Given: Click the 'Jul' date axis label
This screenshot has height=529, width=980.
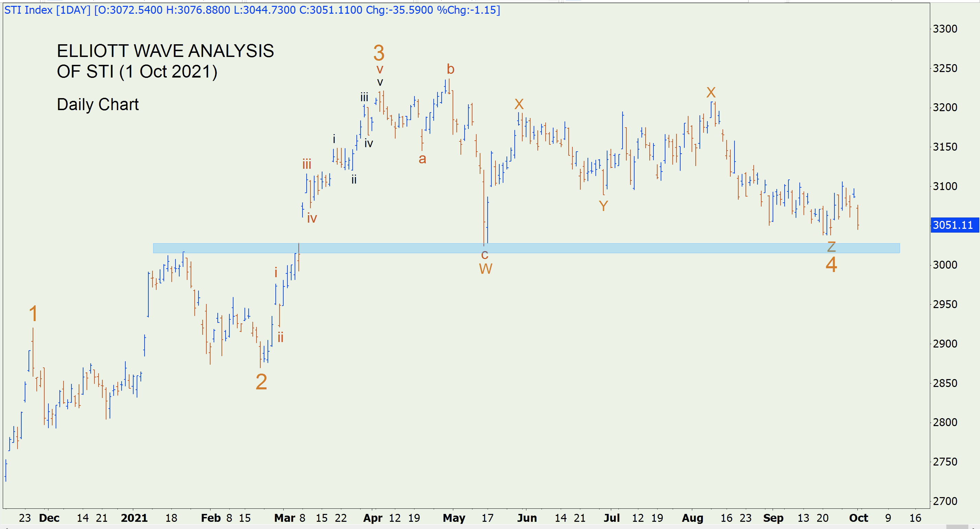Looking at the screenshot, I should click(612, 518).
